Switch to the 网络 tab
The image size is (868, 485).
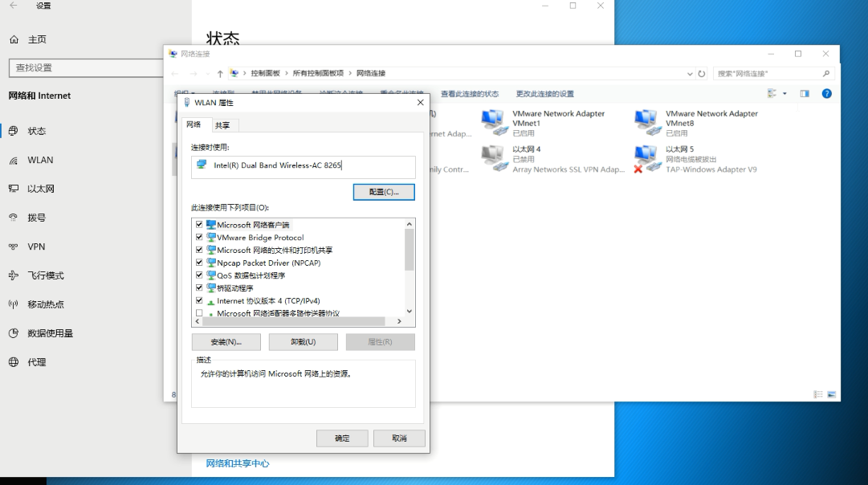194,124
